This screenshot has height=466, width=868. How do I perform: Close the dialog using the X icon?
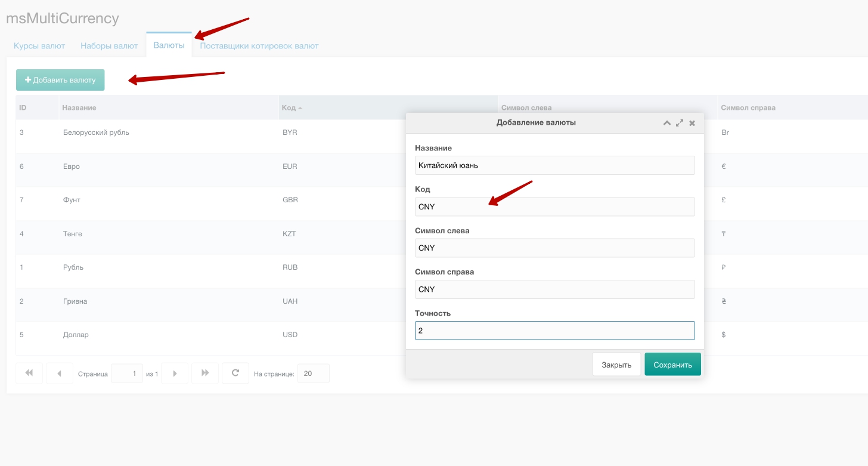click(692, 123)
